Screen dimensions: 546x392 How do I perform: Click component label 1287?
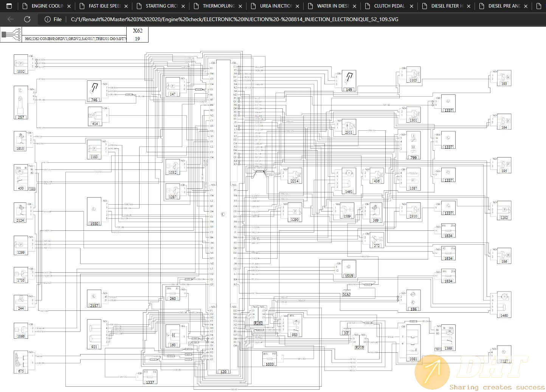click(173, 197)
